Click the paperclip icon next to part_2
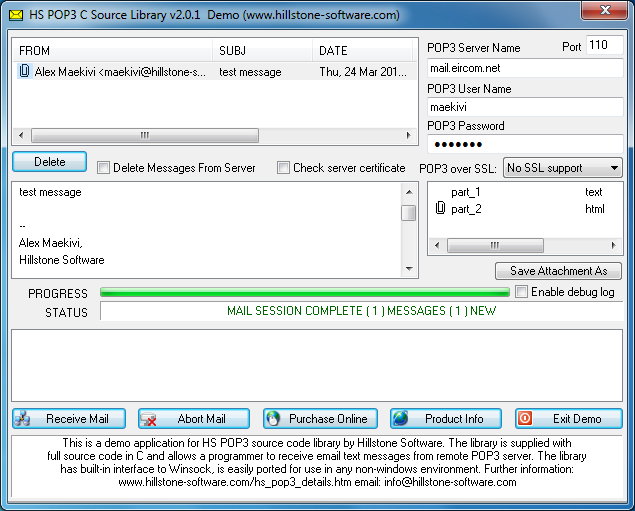 pos(440,208)
